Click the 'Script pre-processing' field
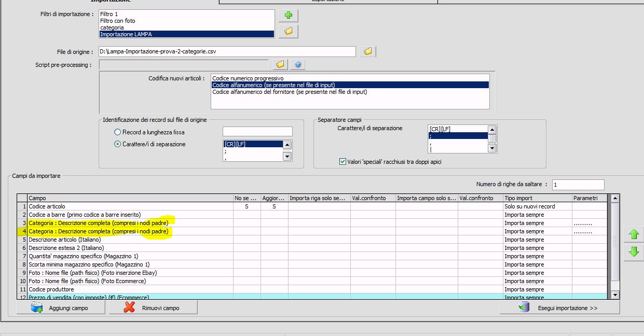 [x=183, y=64]
